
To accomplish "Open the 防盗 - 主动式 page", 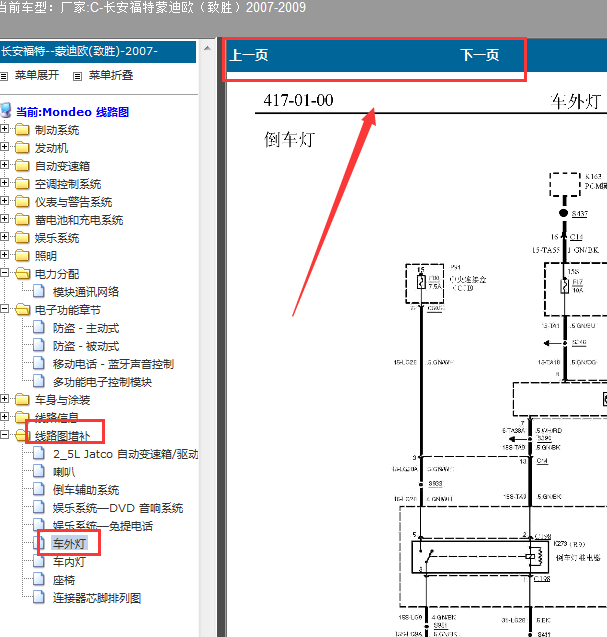I will (86, 328).
